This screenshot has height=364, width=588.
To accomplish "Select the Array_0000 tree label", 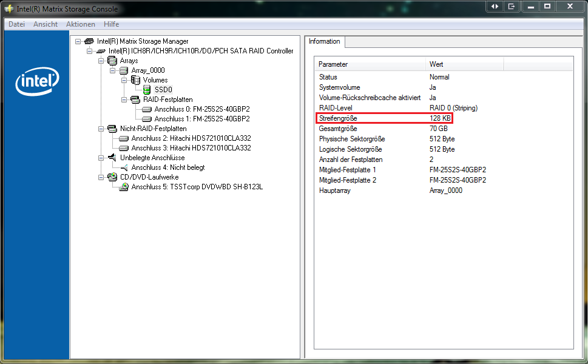I will [x=148, y=70].
